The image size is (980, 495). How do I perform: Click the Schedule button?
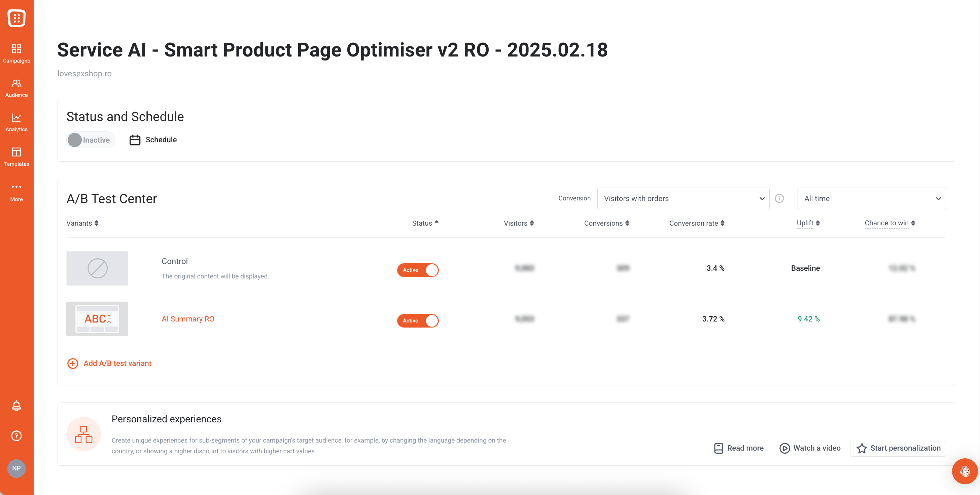pos(153,140)
